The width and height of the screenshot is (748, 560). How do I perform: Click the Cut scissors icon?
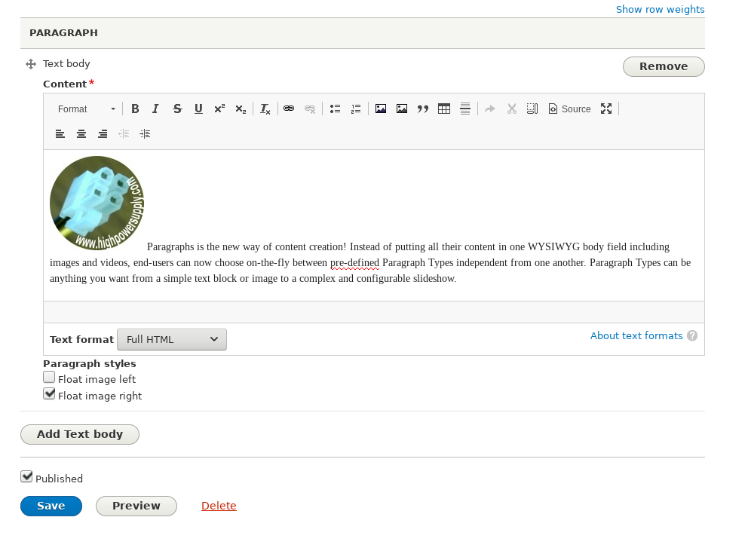pos(511,109)
